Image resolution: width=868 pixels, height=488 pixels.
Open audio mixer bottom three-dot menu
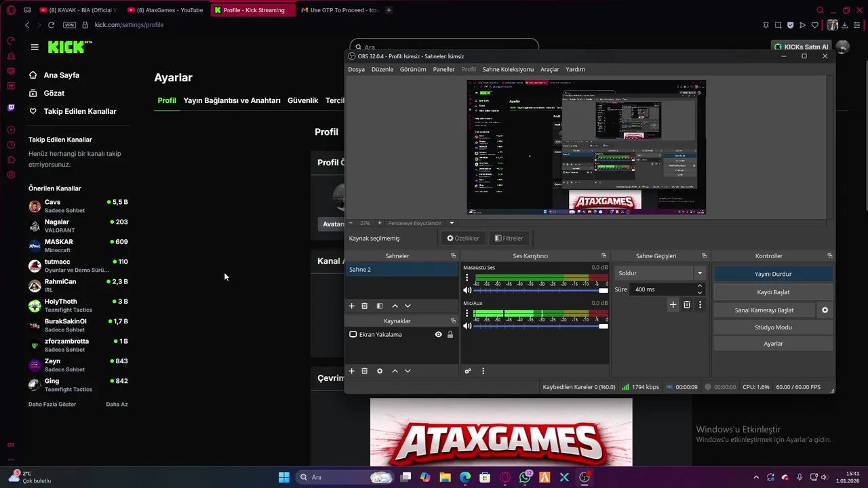point(483,371)
